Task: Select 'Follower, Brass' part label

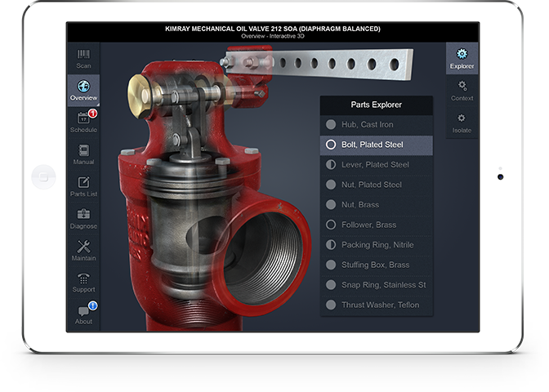Action: [369, 225]
